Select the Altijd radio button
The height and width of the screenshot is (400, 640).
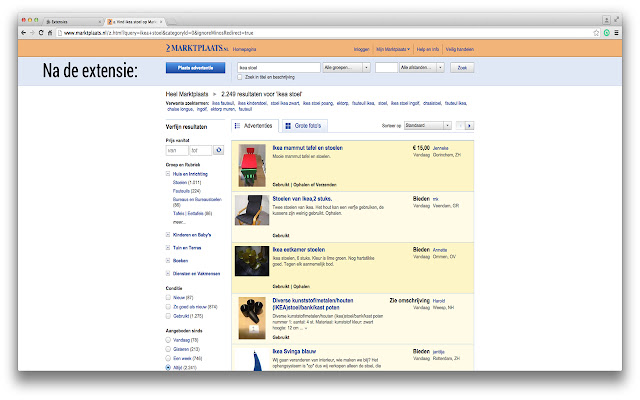[x=168, y=367]
